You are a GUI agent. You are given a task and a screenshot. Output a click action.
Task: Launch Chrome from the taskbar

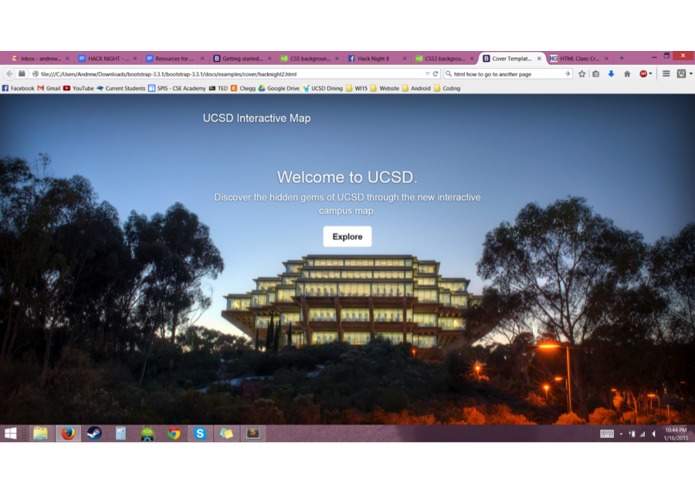pos(174,433)
